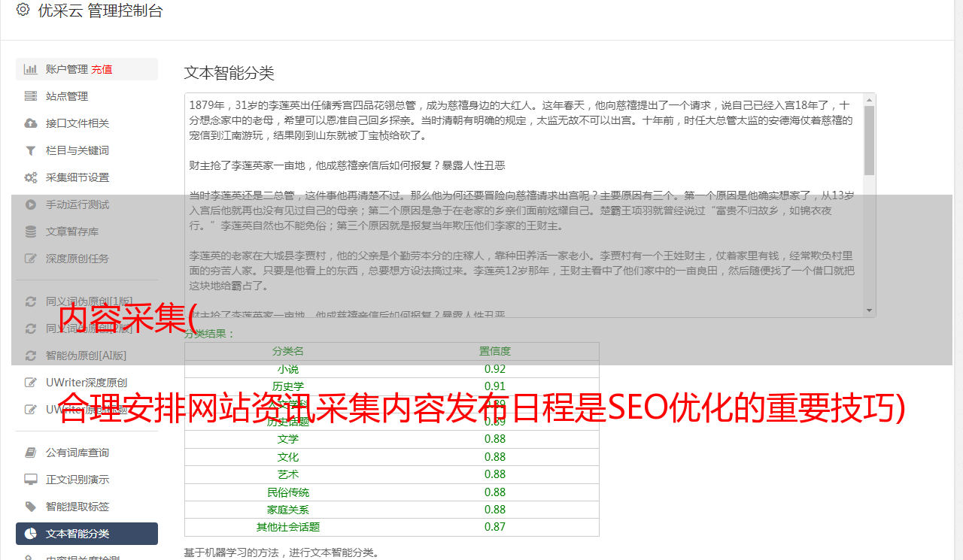Select the 艺术 category cell
Viewport: 963px width, 560px height.
click(x=288, y=474)
